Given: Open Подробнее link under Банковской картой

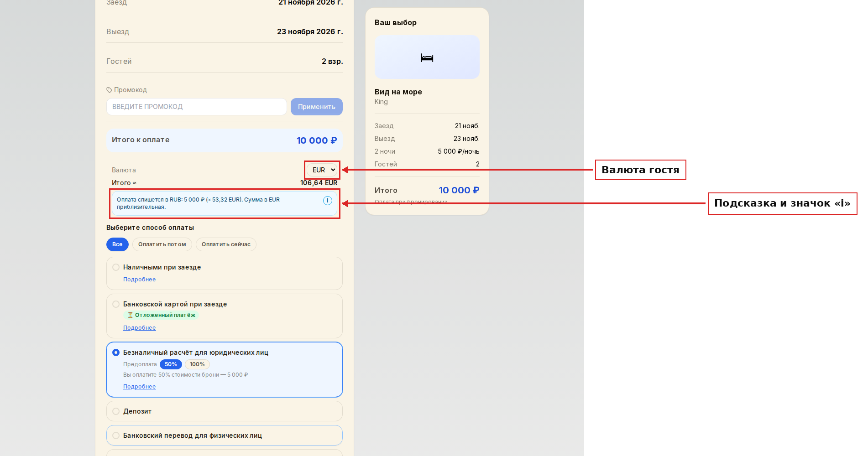Looking at the screenshot, I should [x=139, y=328].
